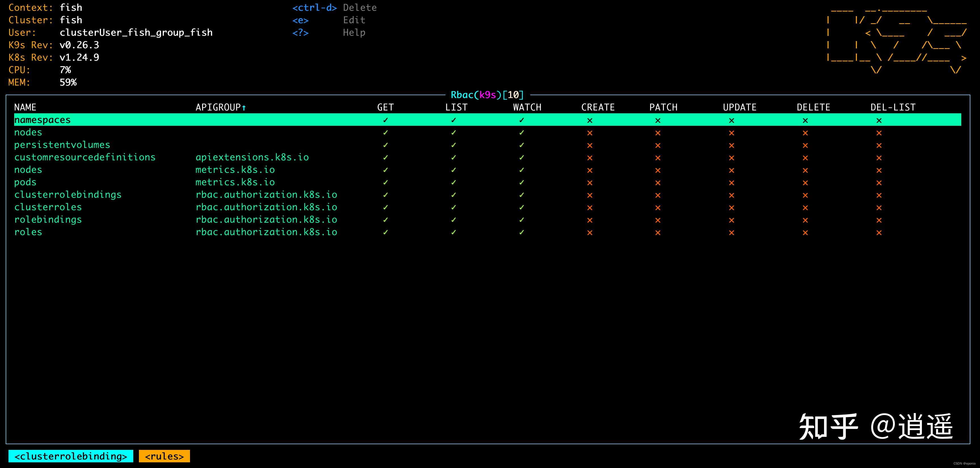Open the Help shortcut hint
980x468 pixels.
coord(354,33)
